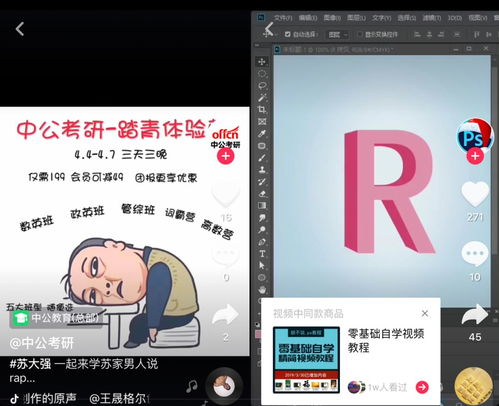This screenshot has height=406, width=499.
Task: Go back from the left video
Action: [20, 29]
